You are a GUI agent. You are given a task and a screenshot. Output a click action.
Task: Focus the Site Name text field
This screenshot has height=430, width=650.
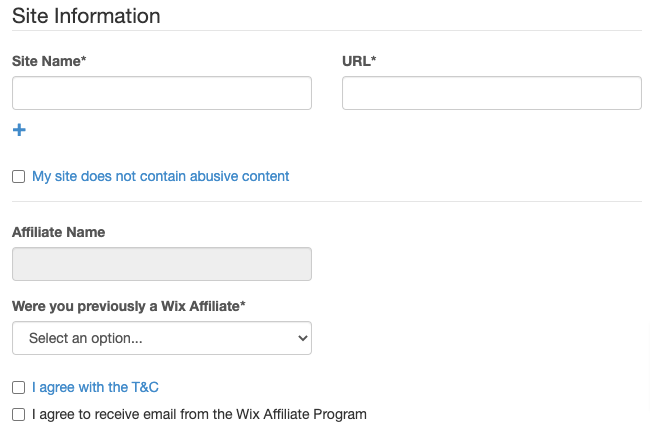(161, 93)
